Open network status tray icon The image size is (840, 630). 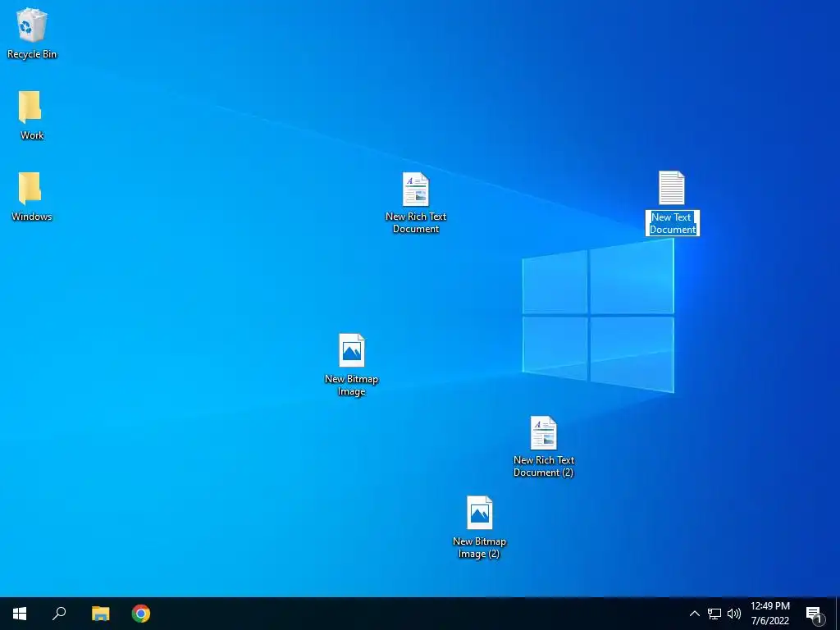click(714, 614)
